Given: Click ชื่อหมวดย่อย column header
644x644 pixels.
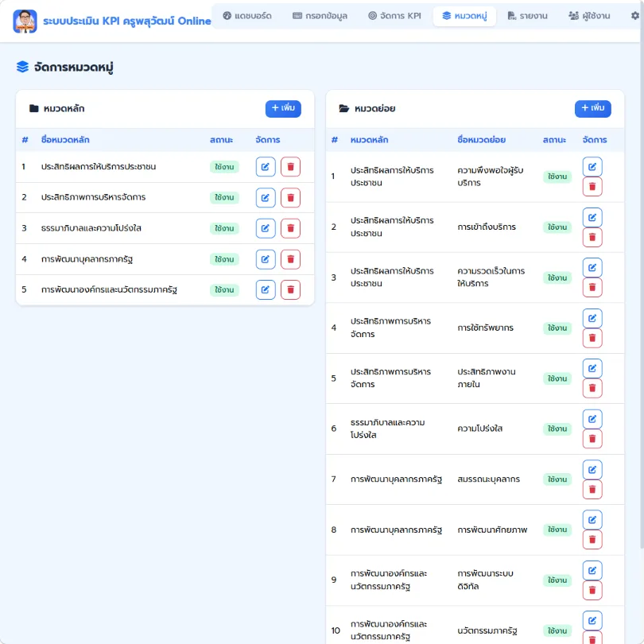Looking at the screenshot, I should 481,140.
